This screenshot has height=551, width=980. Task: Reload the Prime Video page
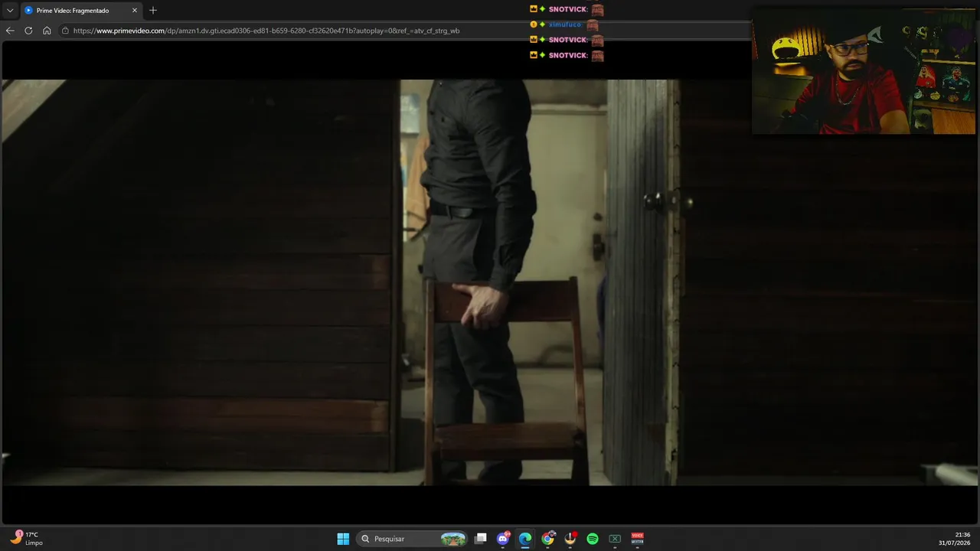click(x=28, y=31)
